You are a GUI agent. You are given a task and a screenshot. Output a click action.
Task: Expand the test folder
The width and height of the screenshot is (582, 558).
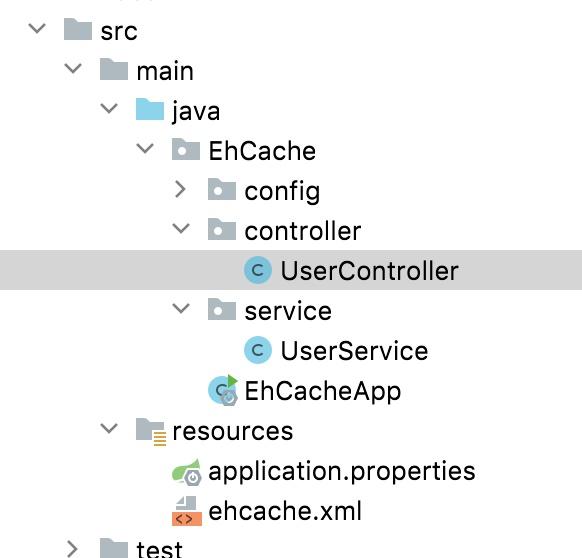(x=72, y=549)
